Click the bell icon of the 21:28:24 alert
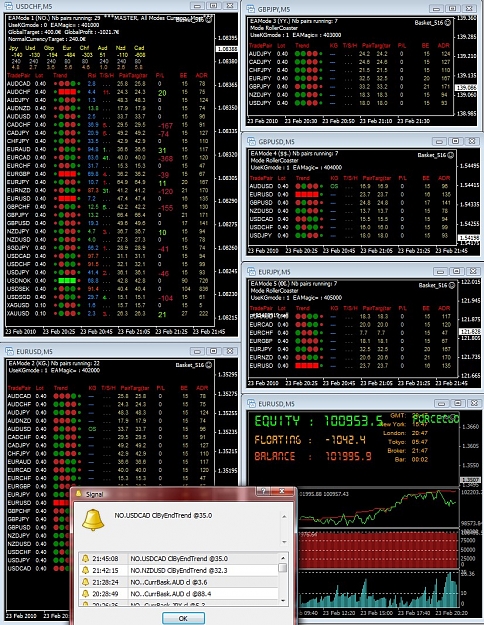 (85, 582)
